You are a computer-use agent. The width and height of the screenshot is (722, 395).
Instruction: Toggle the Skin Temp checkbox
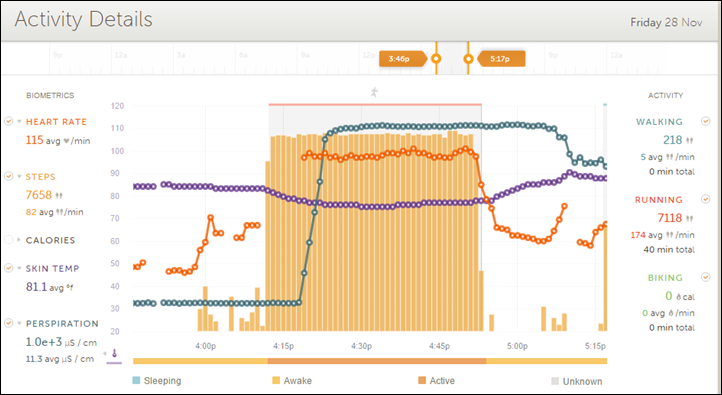point(8,268)
